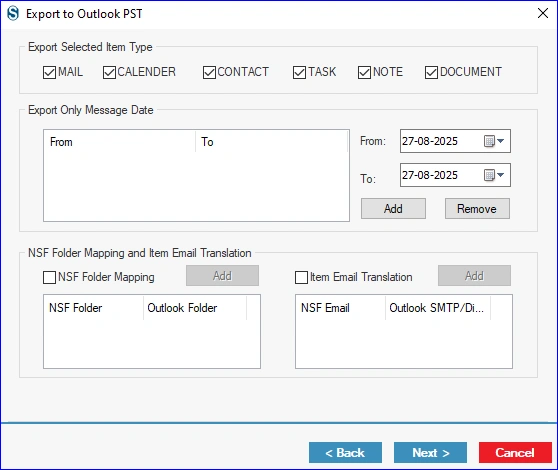Uncheck the CALENDER item type
558x470 pixels.
coord(109,72)
